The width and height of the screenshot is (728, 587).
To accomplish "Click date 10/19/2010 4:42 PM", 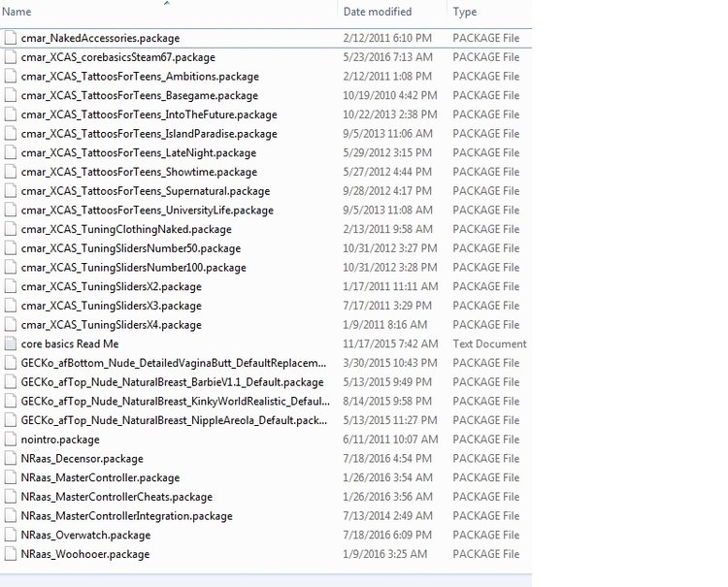I will (390, 95).
